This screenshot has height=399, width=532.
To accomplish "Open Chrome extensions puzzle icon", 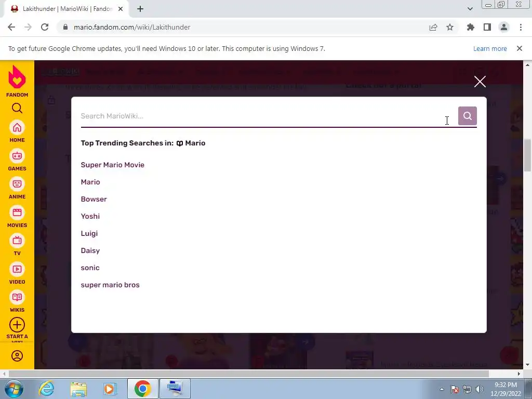I will [x=471, y=27].
